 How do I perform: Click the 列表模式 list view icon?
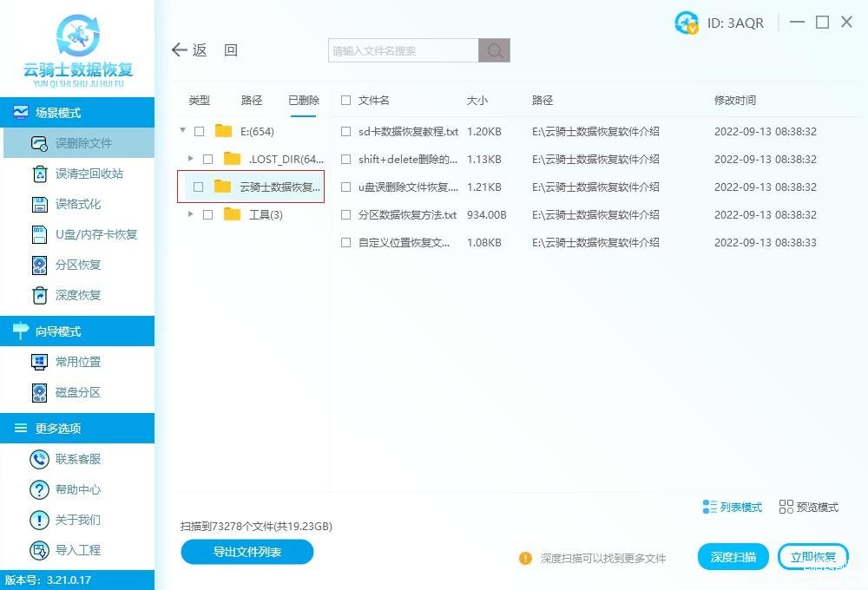[x=710, y=507]
